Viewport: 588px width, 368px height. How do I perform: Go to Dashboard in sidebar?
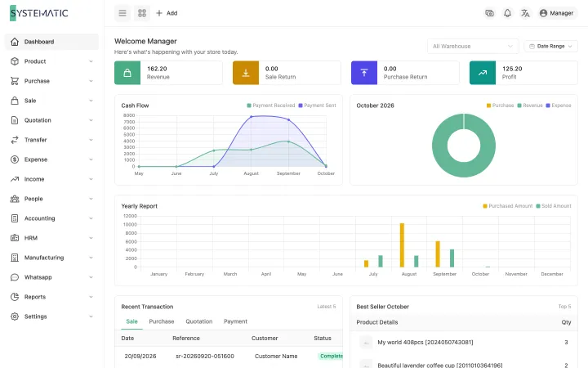pyautogui.click(x=51, y=42)
